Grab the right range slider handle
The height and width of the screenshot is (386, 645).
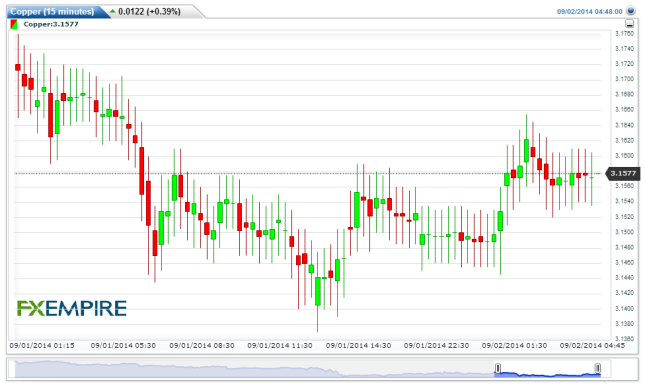coord(598,368)
